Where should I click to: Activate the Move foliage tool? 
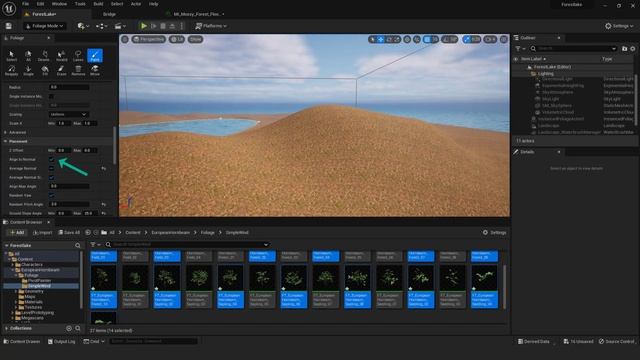[95, 70]
